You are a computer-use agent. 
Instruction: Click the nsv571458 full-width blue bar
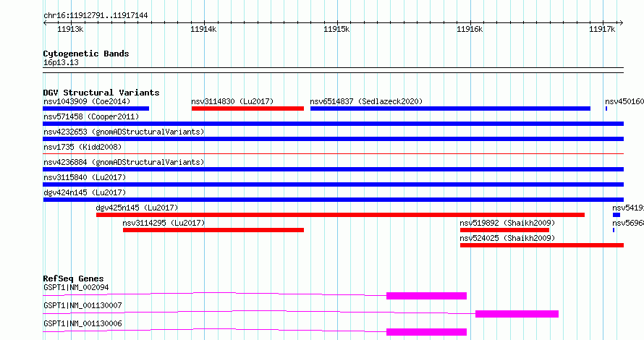tap(334, 124)
